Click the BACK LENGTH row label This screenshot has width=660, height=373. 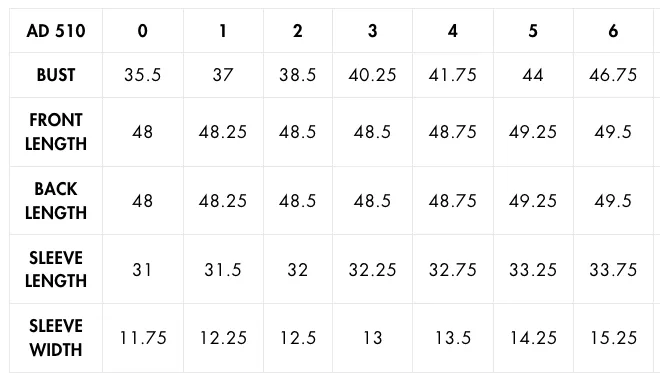click(x=56, y=201)
